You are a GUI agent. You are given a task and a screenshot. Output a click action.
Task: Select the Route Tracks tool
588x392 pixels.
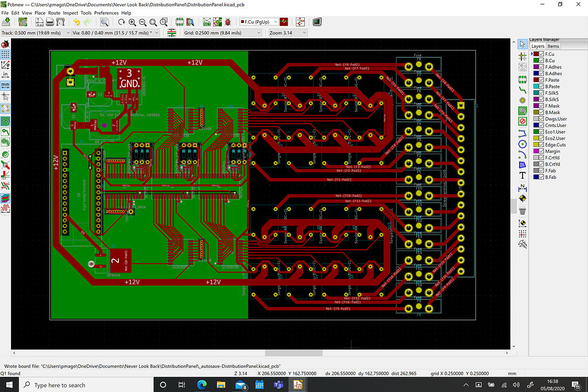[x=523, y=89]
